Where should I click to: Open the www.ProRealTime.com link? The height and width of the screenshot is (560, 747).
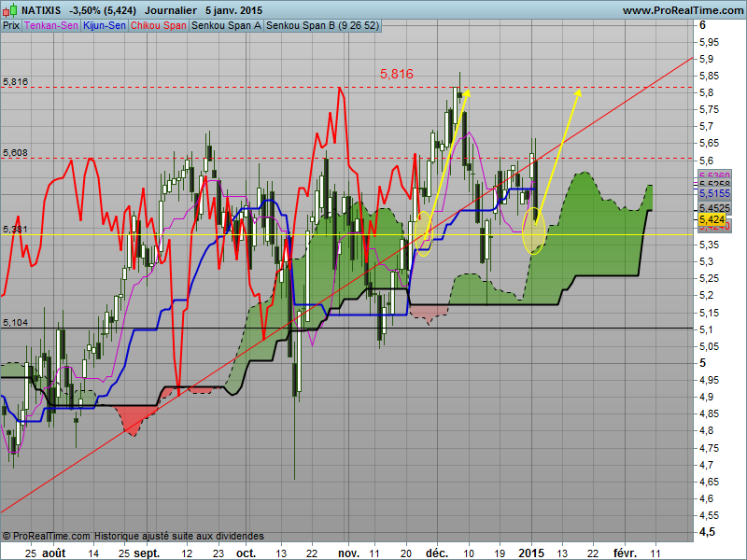pos(683,10)
